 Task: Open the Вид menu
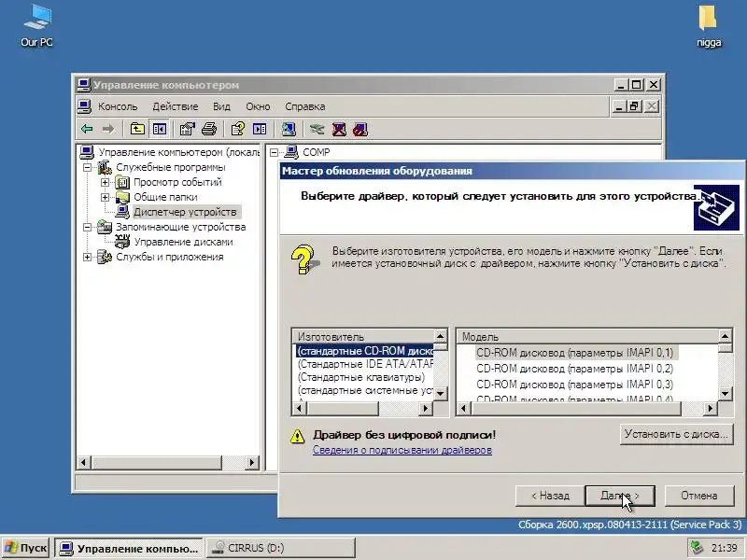221,106
